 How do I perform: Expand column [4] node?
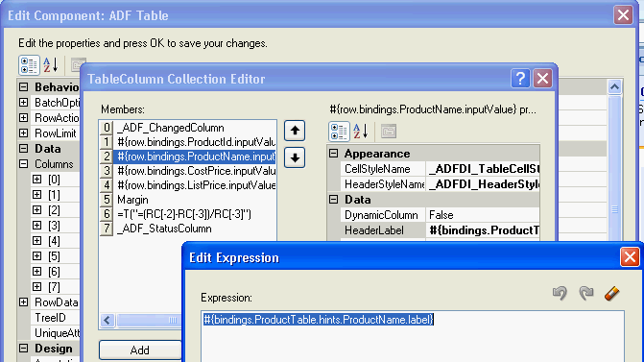click(37, 240)
